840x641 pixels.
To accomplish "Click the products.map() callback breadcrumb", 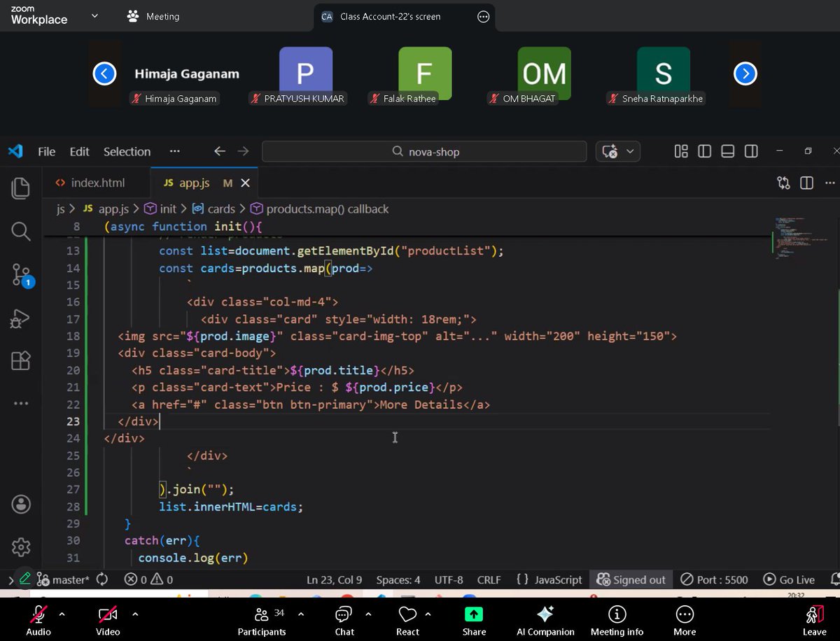I will point(319,209).
